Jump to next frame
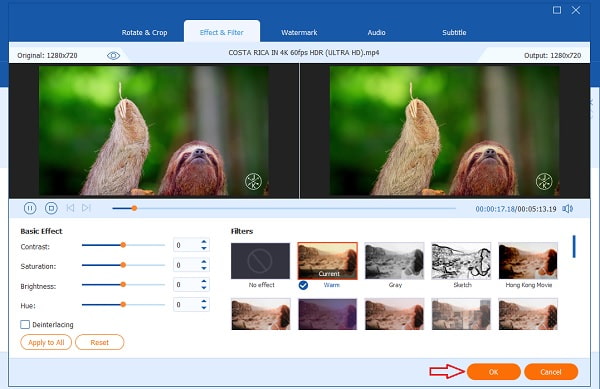The height and width of the screenshot is (389, 600). pos(86,208)
